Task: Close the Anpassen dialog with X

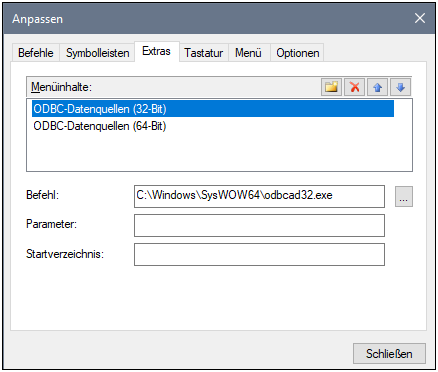Action: [x=420, y=18]
